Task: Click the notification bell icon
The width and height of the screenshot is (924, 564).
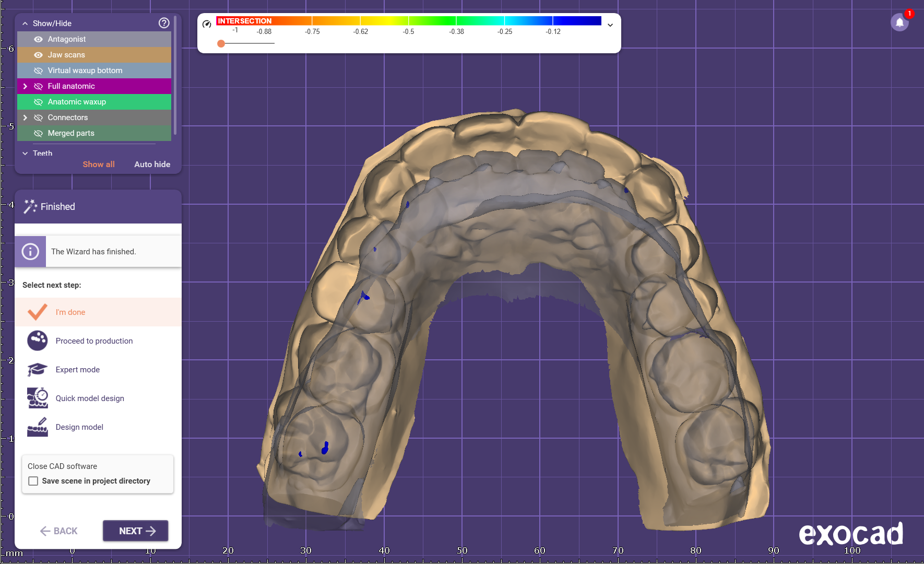Action: pyautogui.click(x=899, y=22)
